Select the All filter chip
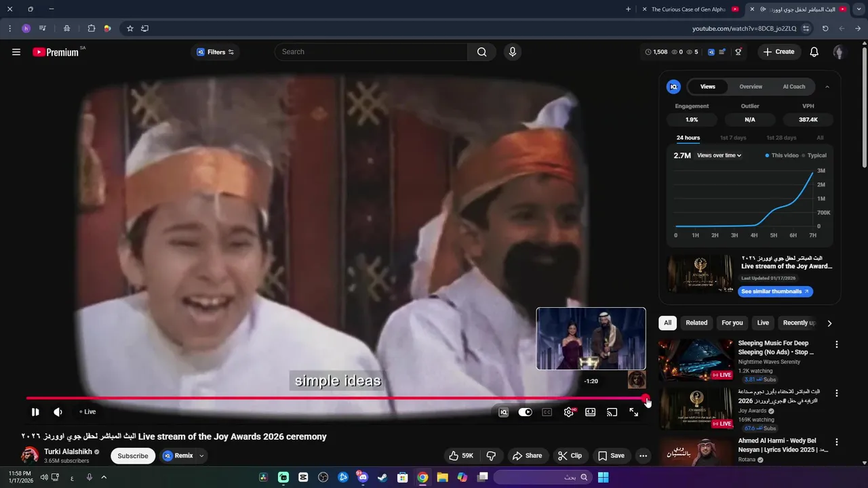 (x=667, y=323)
